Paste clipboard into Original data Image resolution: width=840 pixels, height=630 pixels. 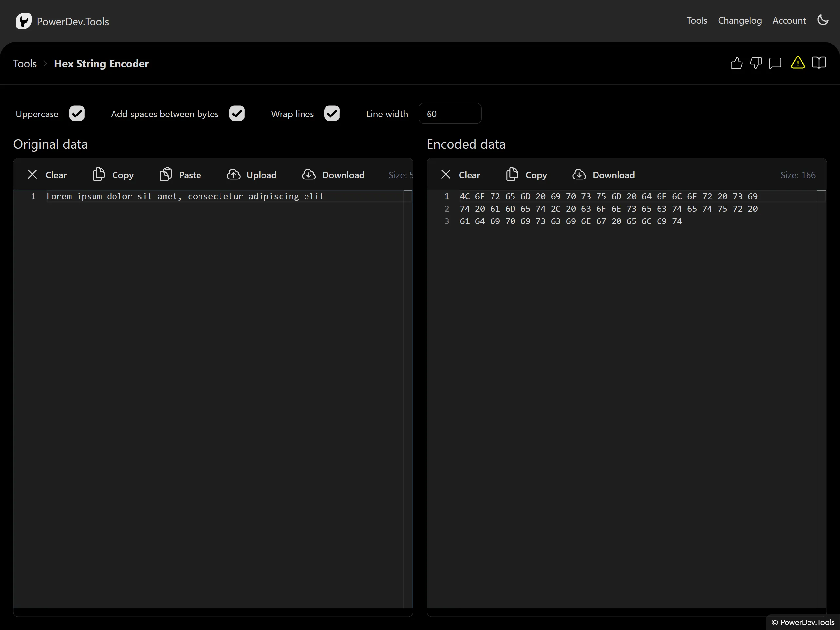(180, 175)
